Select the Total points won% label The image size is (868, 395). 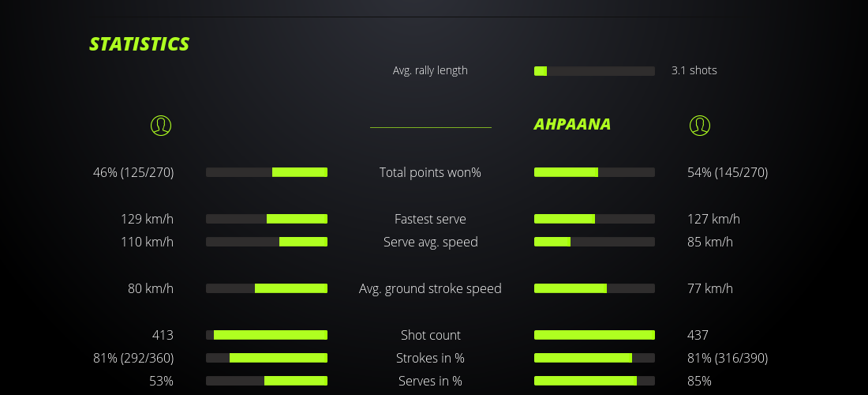(430, 172)
